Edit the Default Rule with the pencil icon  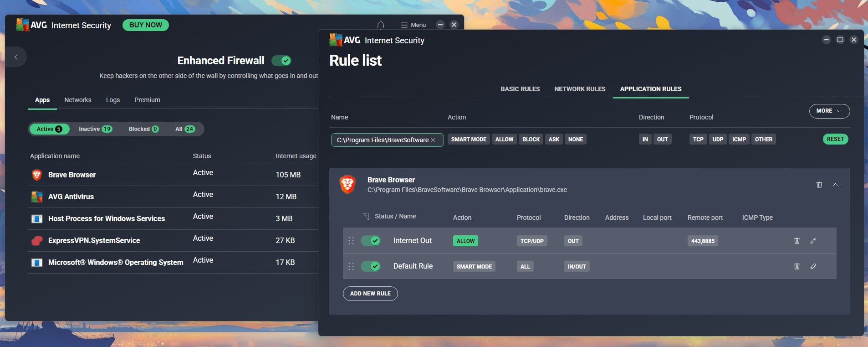(x=813, y=266)
